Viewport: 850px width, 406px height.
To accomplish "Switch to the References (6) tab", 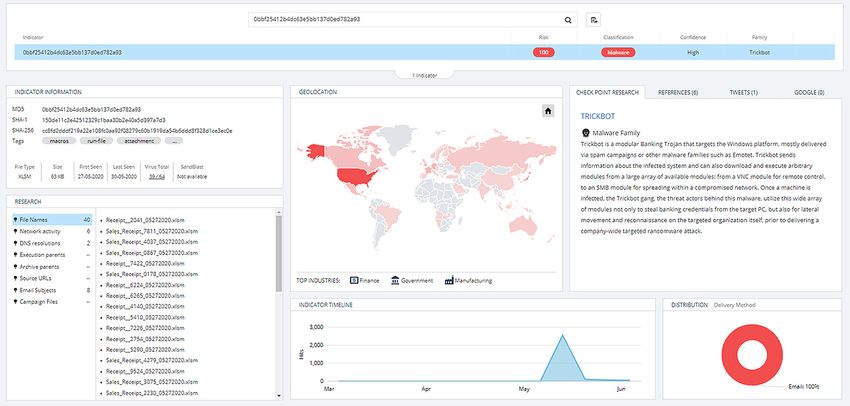I will click(678, 93).
